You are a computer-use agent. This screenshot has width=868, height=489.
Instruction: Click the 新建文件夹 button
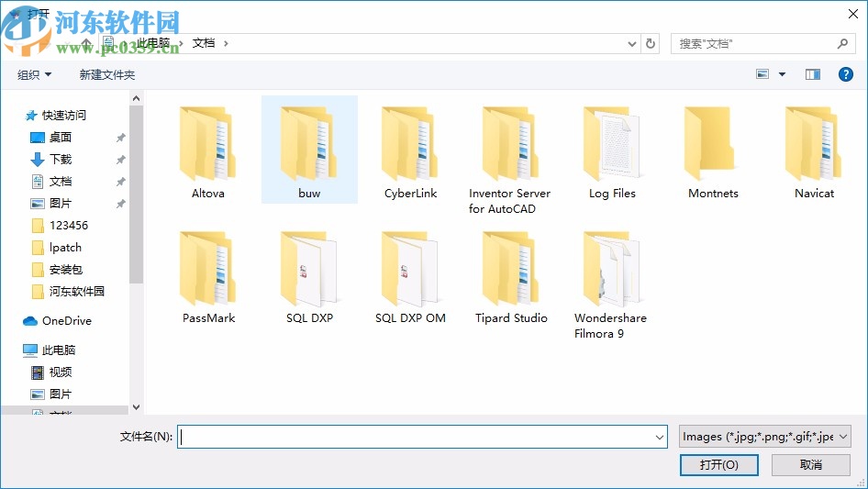(106, 74)
